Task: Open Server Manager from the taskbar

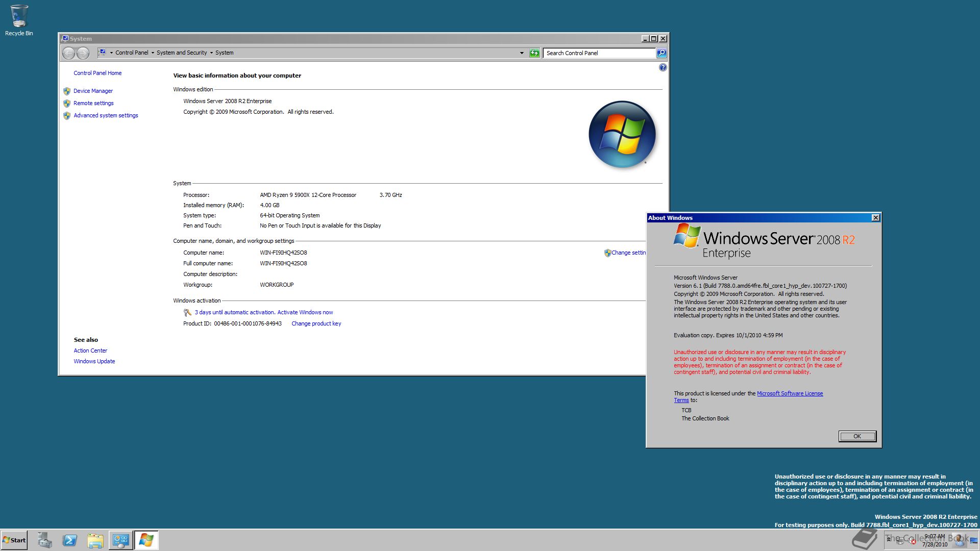Action: (45, 540)
